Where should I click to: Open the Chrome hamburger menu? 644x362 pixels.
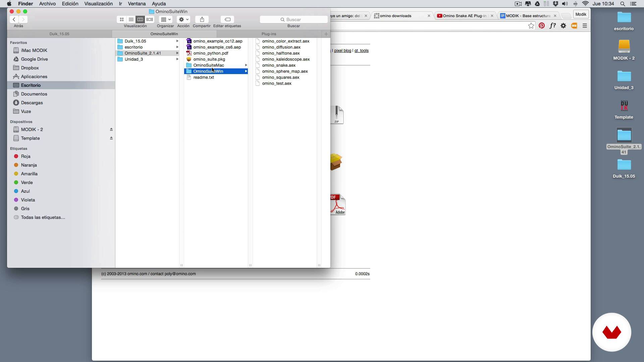(x=585, y=26)
